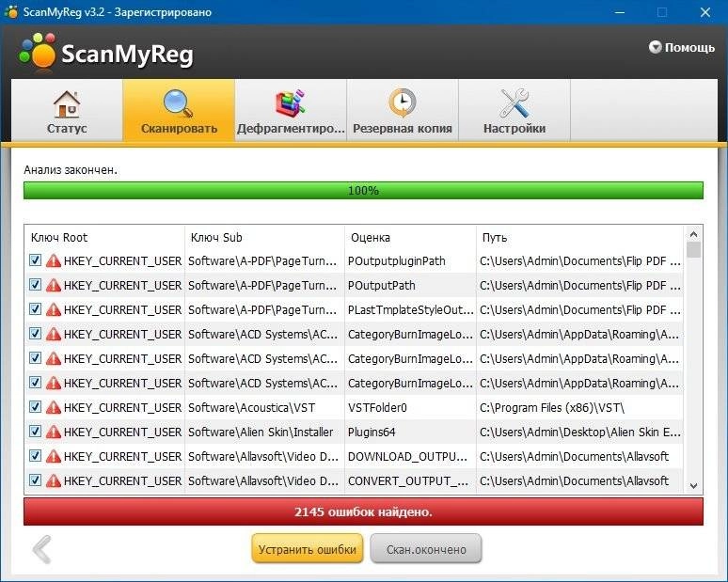Go to the Настройки tab
This screenshot has height=582, width=728.
click(x=514, y=110)
